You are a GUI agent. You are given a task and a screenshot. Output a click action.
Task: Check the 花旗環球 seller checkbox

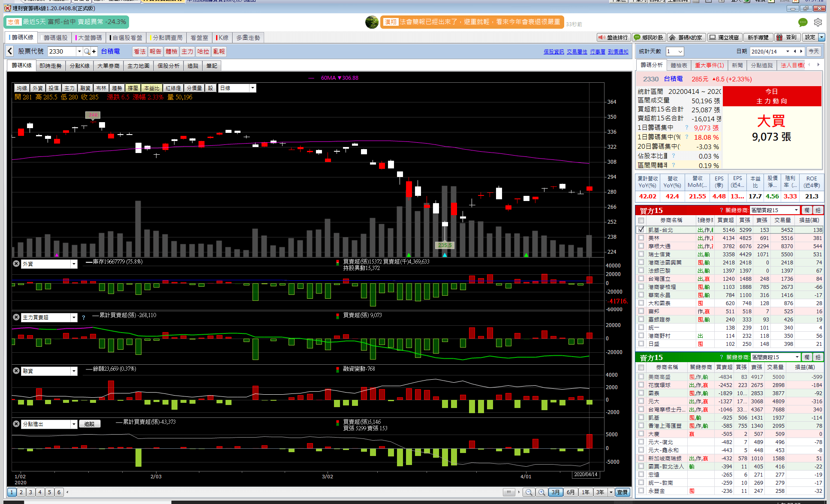coord(641,385)
